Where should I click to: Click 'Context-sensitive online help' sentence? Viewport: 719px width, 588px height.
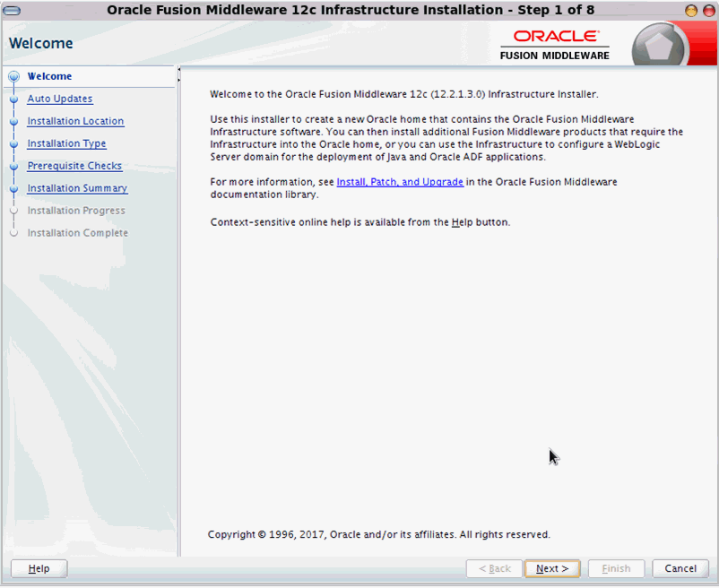360,222
